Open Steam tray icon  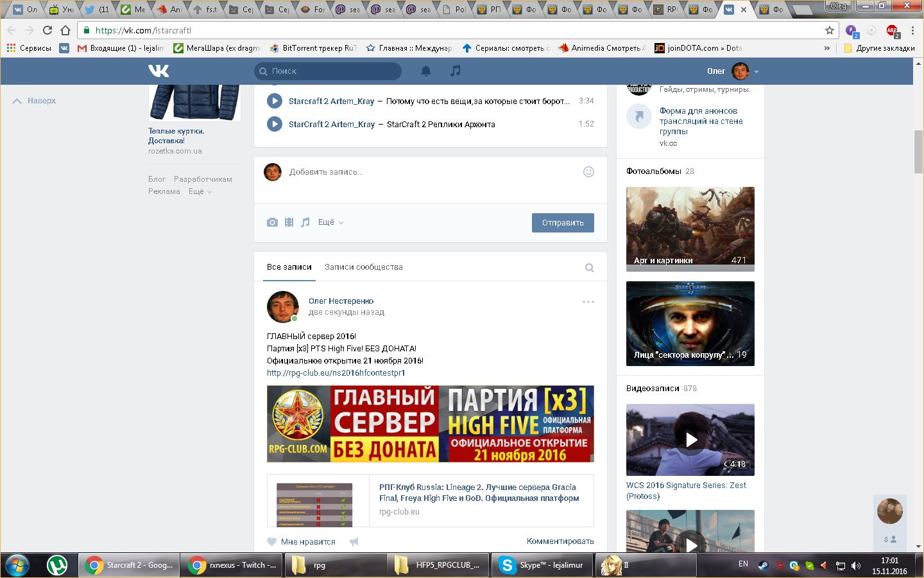point(763,566)
